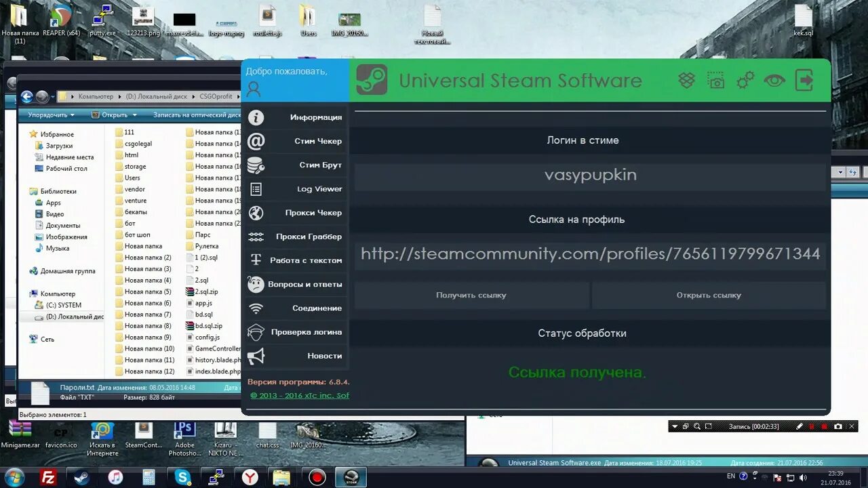The image size is (868, 488).
Task: Open Yandex browser from taskbar
Action: tap(250, 477)
